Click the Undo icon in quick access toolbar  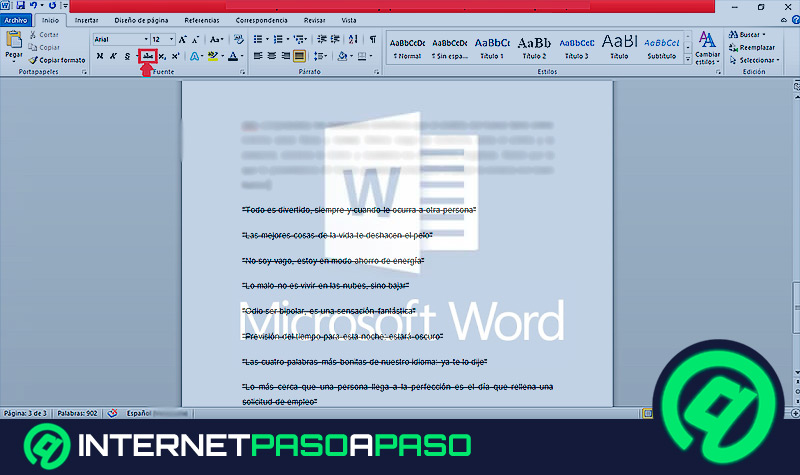point(34,5)
